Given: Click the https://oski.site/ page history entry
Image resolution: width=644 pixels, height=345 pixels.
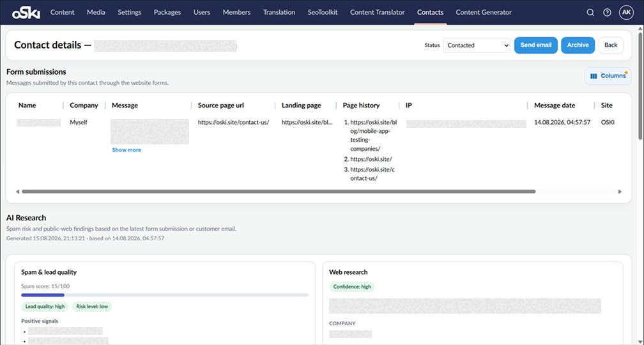Looking at the screenshot, I should pyautogui.click(x=371, y=159).
